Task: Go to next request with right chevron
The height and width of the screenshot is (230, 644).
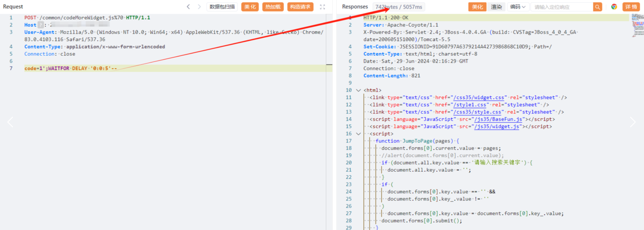Action: (x=199, y=7)
